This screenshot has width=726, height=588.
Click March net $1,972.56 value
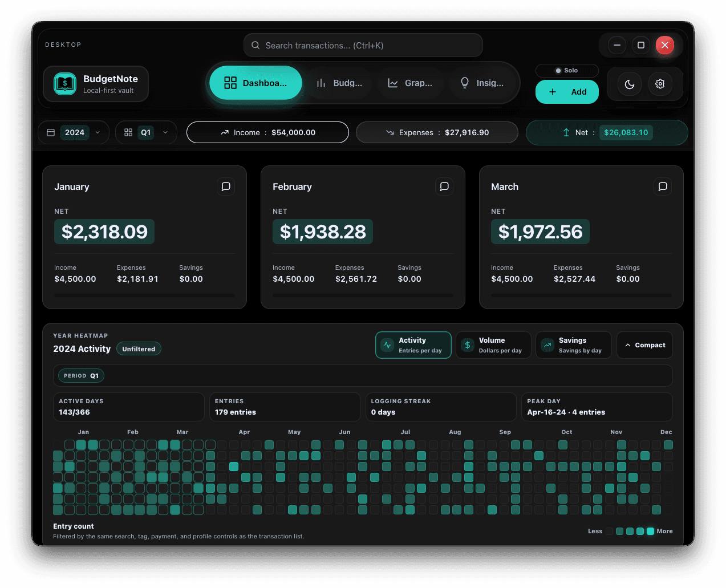(x=540, y=232)
